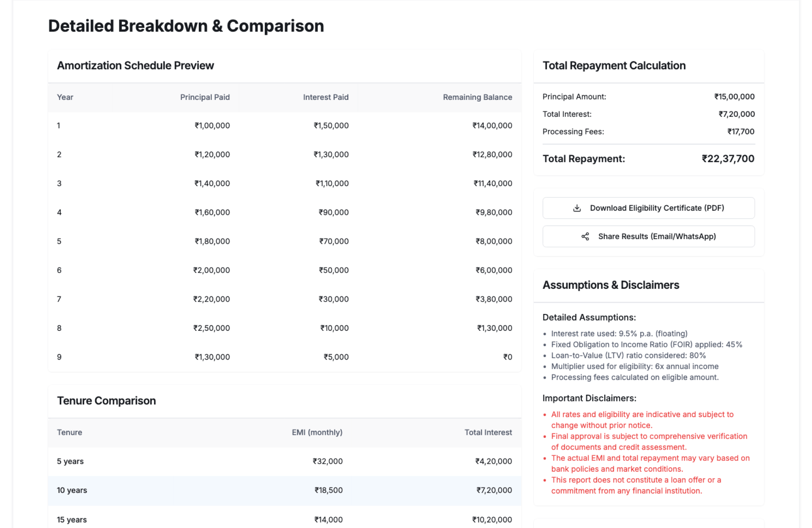This screenshot has width=812, height=528.
Task: Click the Remaining Balance column header
Action: (x=477, y=97)
